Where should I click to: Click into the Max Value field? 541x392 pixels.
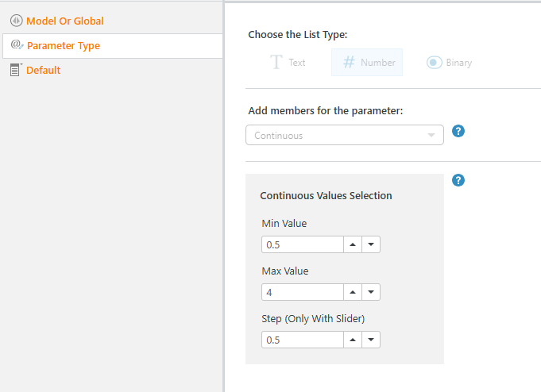tap(302, 292)
